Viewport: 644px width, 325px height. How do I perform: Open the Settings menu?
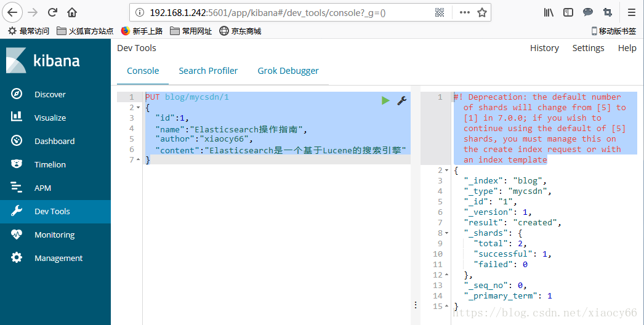coord(588,48)
